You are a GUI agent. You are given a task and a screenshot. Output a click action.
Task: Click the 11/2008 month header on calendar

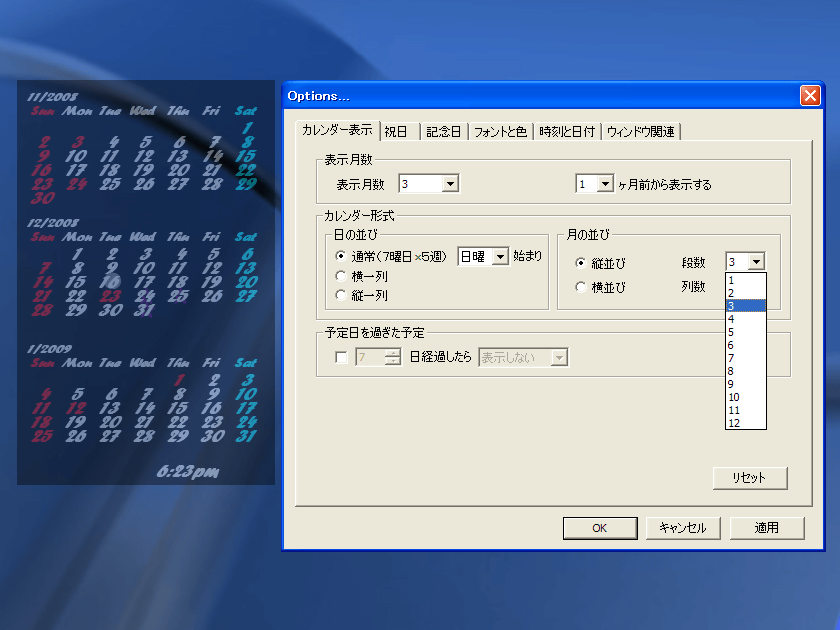point(52,97)
